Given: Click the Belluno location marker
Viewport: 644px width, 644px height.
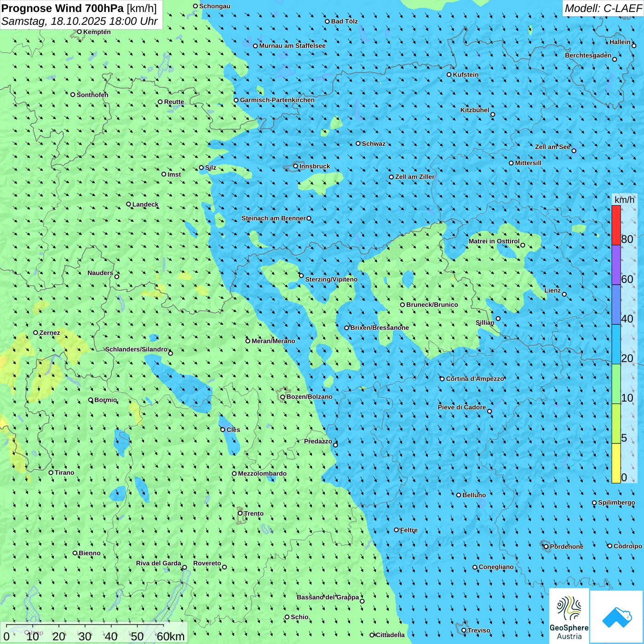Looking at the screenshot, I should 458,495.
